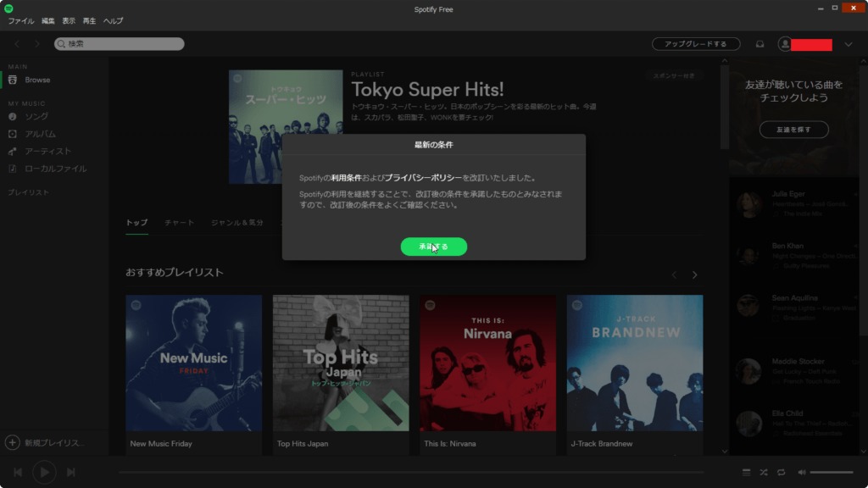Viewport: 868px width, 488px height.
Task: Open the J-Track Brandnew playlist cover
Action: point(635,363)
